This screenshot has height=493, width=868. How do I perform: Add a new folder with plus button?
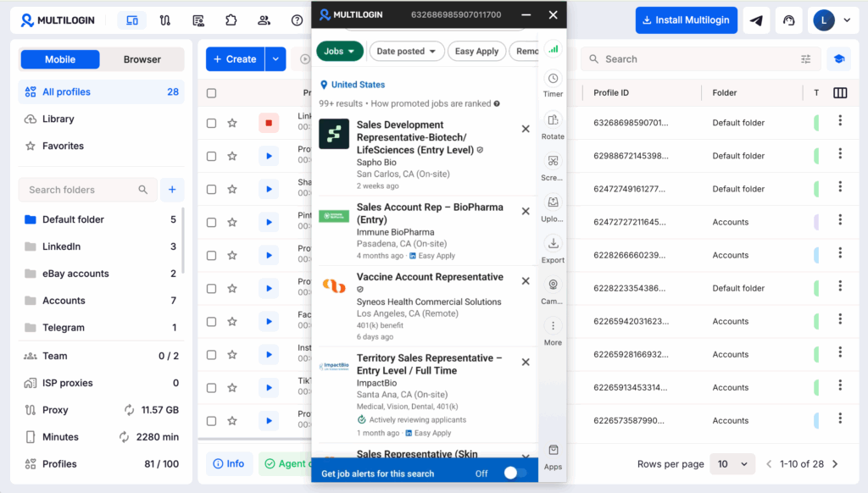point(172,190)
